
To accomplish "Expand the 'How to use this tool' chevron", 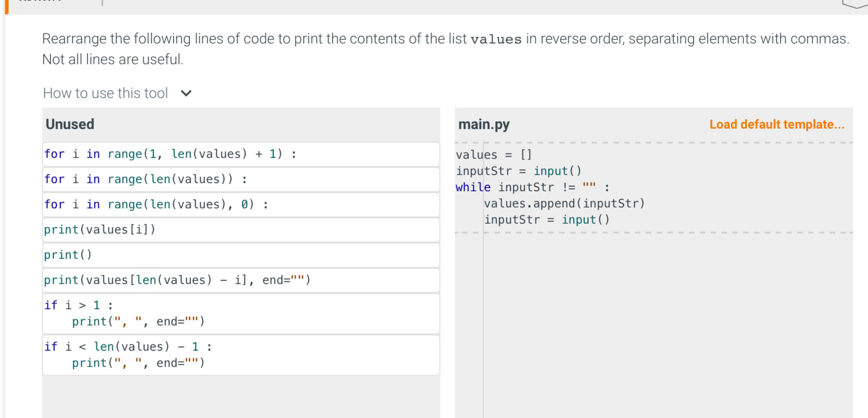I will click(186, 93).
